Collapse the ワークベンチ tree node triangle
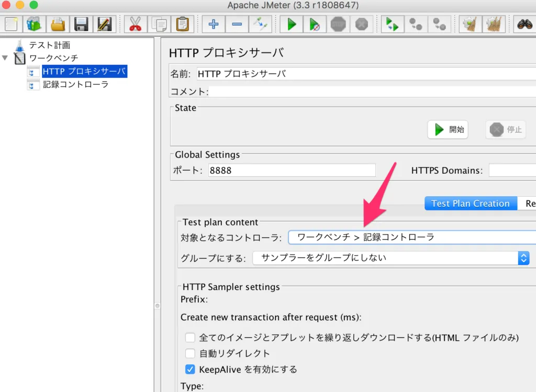 [5, 58]
